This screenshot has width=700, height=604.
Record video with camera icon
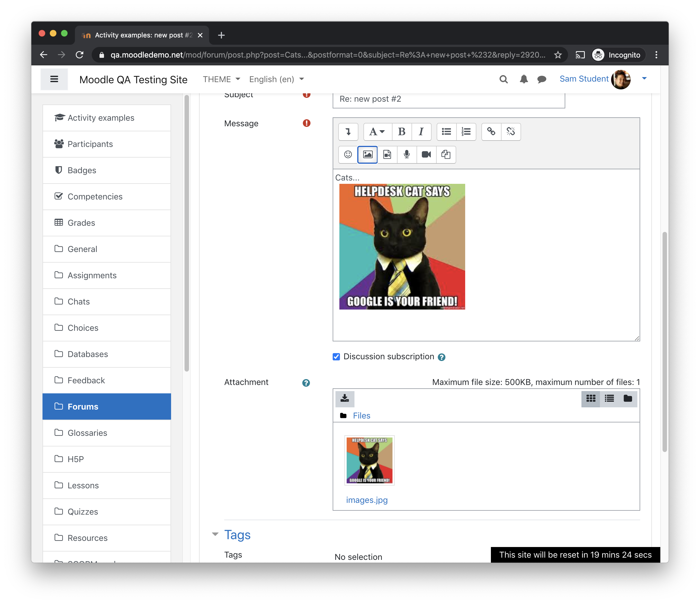click(x=426, y=154)
